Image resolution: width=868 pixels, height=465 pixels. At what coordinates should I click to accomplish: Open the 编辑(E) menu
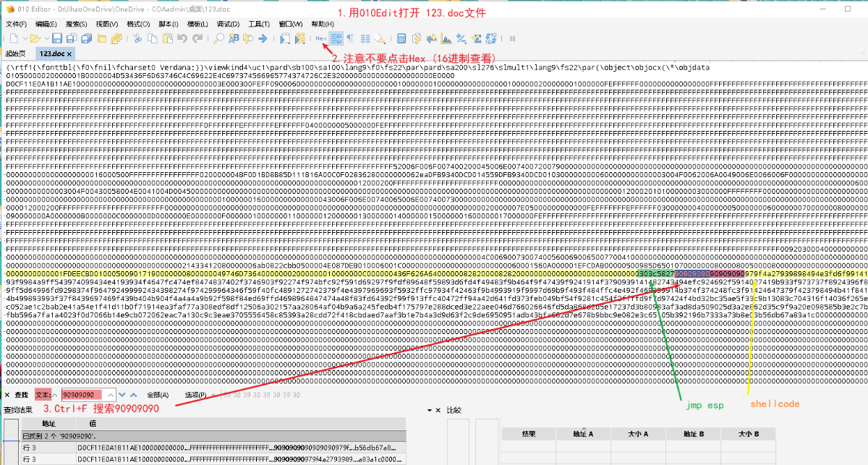pyautogui.click(x=46, y=24)
